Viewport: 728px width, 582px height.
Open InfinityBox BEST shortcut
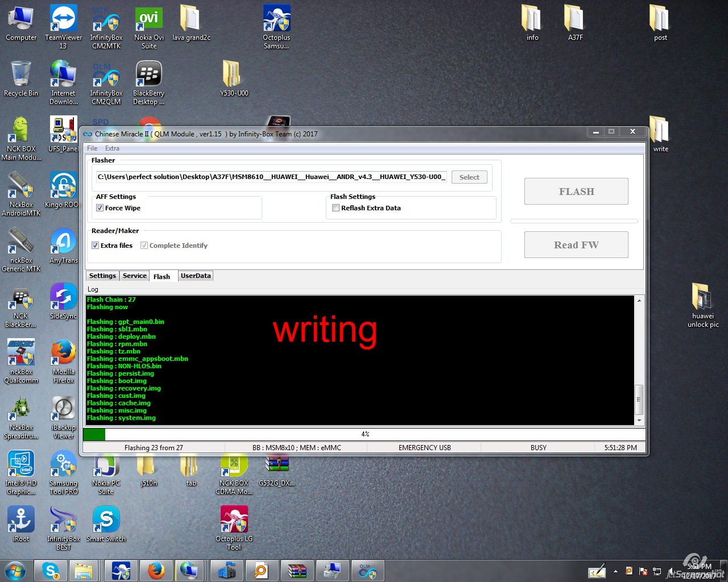coord(63,528)
